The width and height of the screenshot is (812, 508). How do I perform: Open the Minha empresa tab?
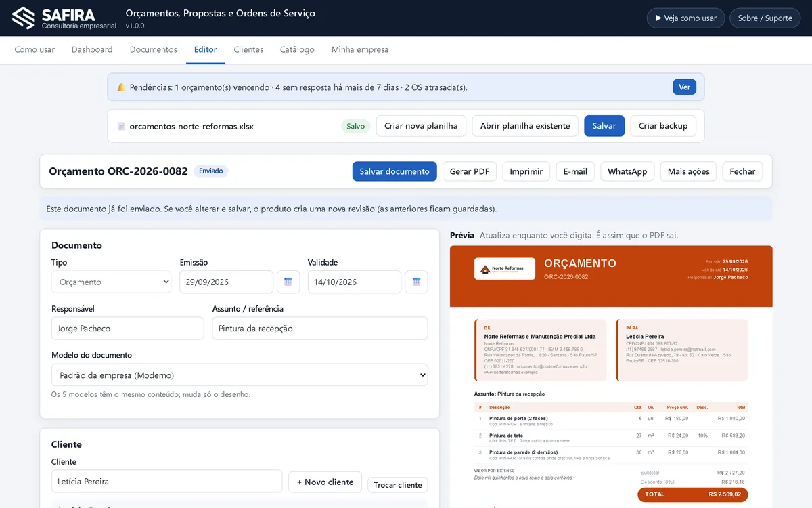click(x=360, y=49)
